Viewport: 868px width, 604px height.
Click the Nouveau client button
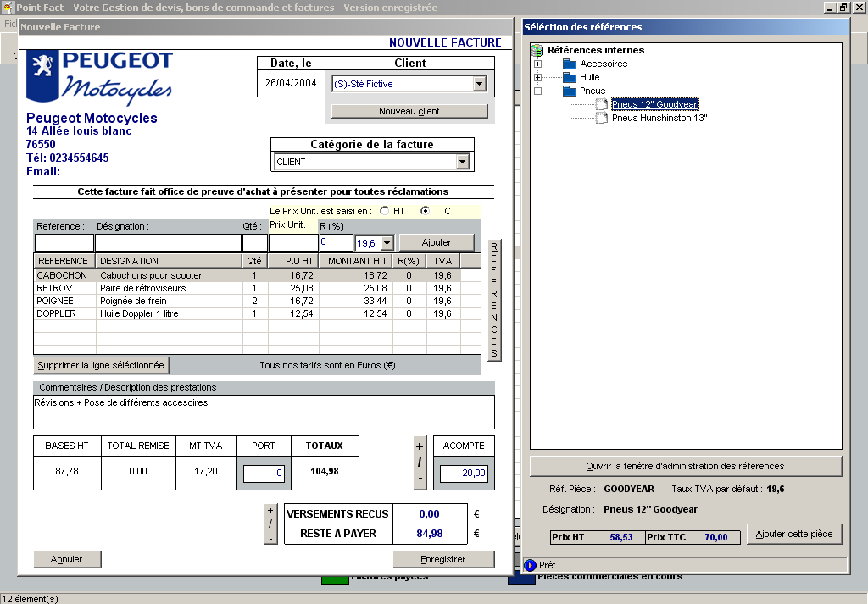[409, 111]
